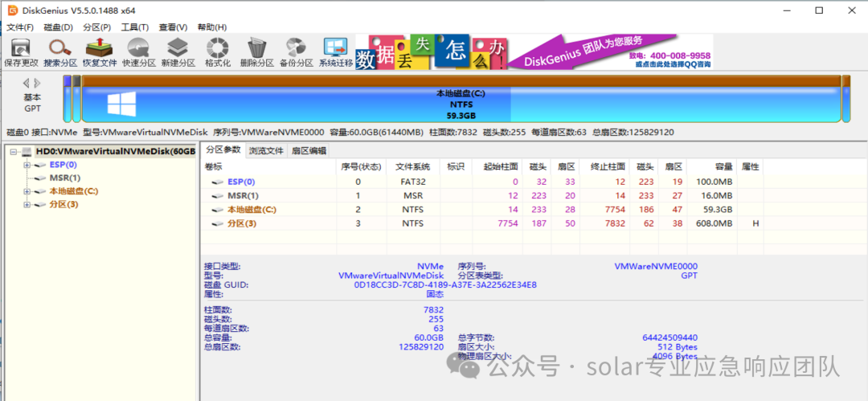
Task: Click the 删除分区 (Delete Partition) trash icon
Action: point(257,51)
